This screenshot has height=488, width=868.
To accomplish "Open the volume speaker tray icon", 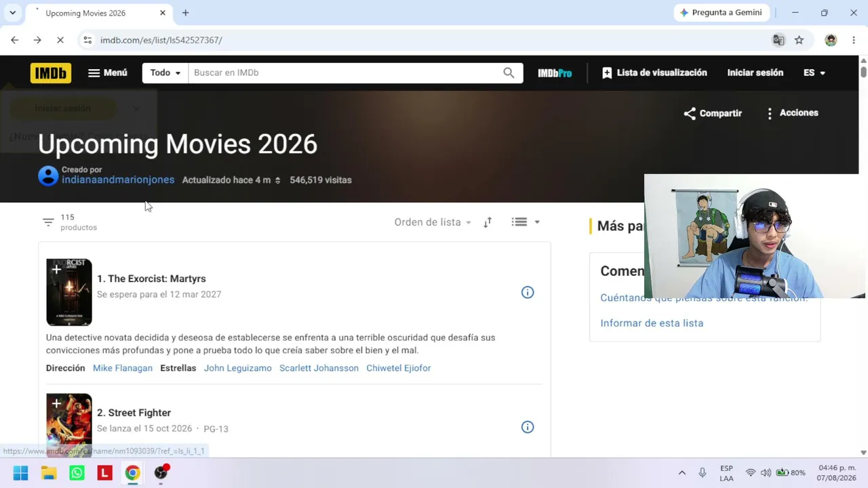I will tap(766, 473).
